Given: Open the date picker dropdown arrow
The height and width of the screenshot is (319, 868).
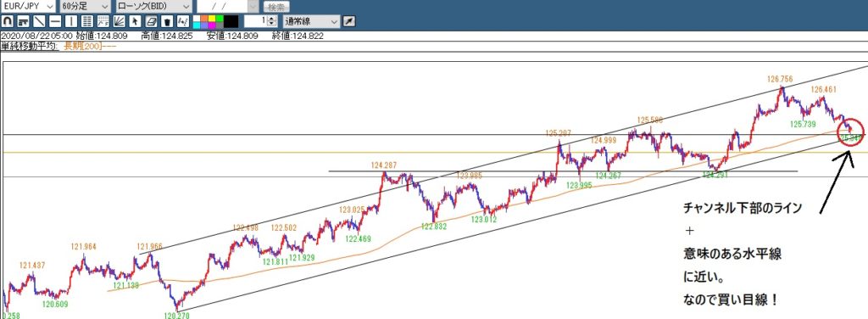Looking at the screenshot, I should [x=253, y=6].
